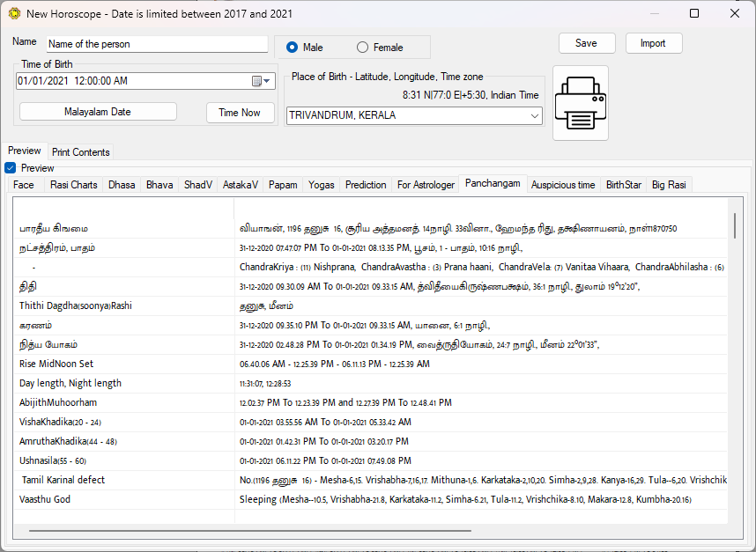Open the calendar date picker dropdown
Screen dimensions: 756x552
(x=263, y=81)
